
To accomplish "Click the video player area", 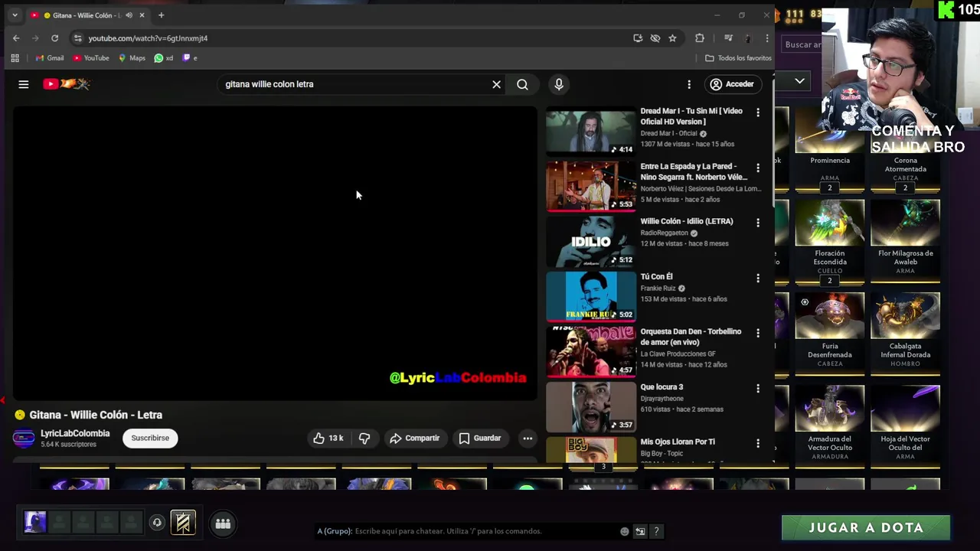I will point(275,253).
